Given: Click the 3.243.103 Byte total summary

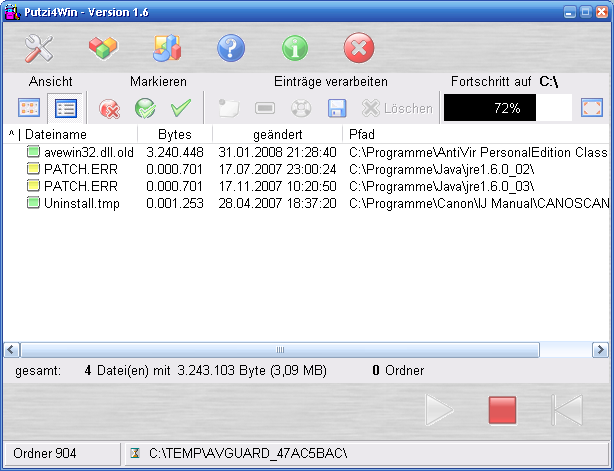Looking at the screenshot, I should pyautogui.click(x=252, y=370).
